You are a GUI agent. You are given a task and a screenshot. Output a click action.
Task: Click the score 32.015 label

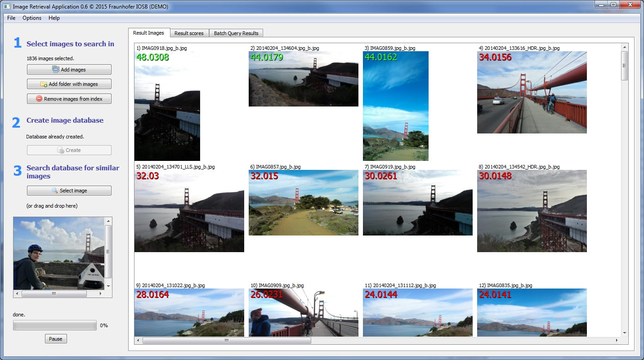tap(264, 176)
